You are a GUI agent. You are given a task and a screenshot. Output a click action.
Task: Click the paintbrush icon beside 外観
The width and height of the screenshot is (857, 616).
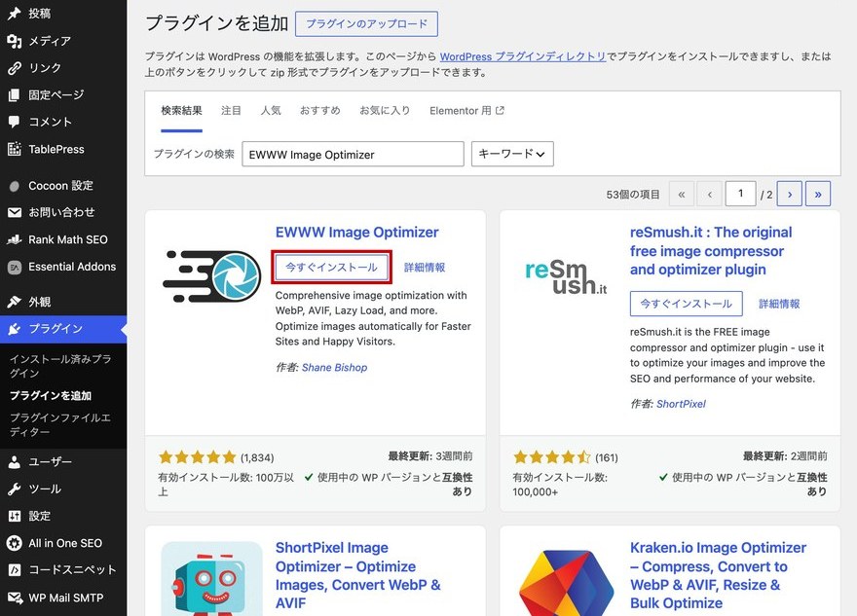click(15, 302)
